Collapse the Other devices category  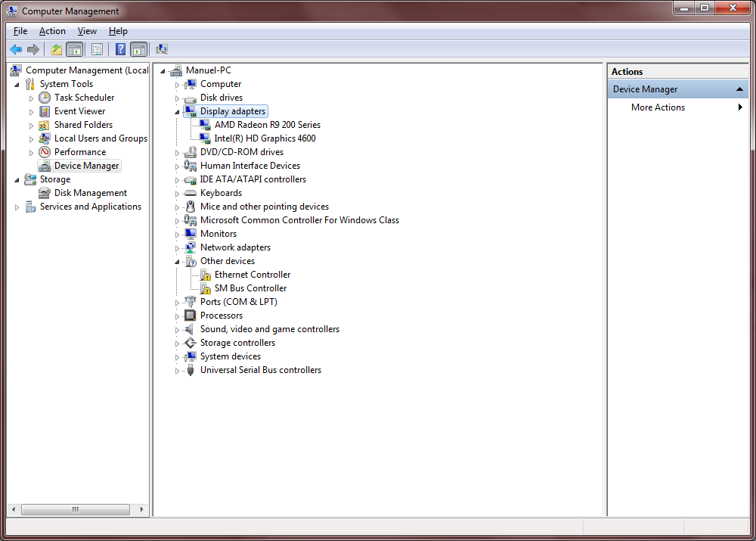click(178, 262)
